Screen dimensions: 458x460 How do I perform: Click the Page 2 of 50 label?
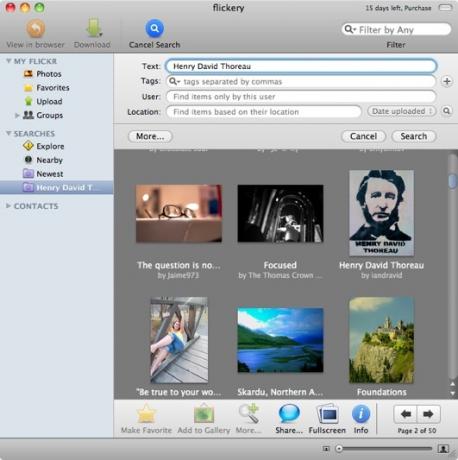tap(417, 431)
